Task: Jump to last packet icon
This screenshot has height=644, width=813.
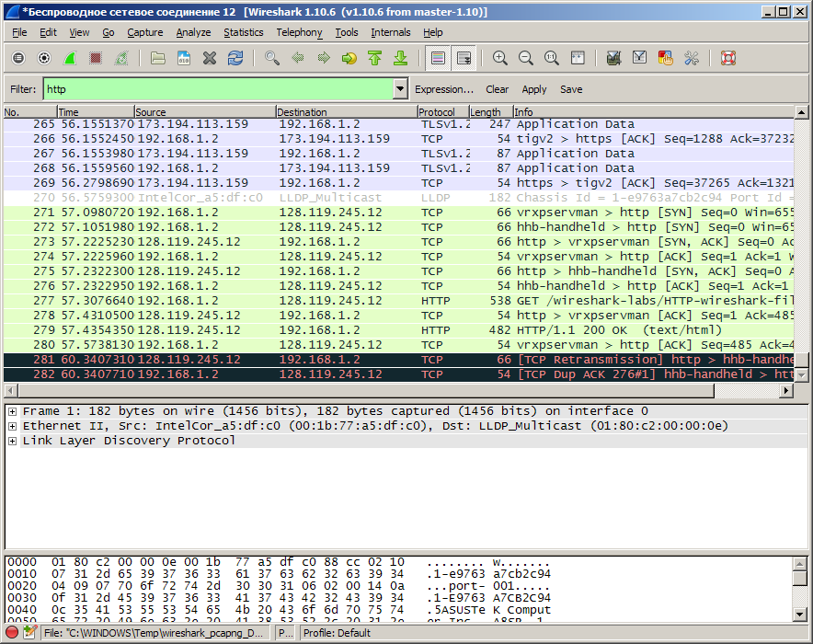Action: coord(401,58)
